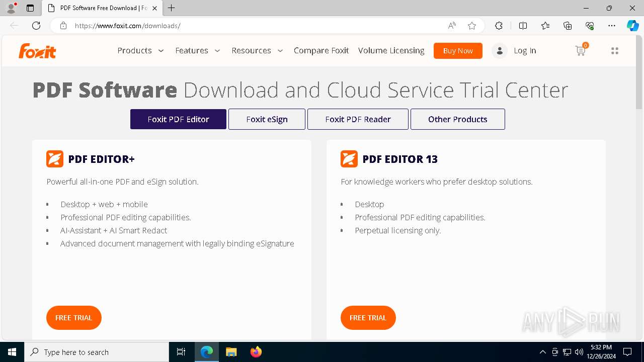Refresh the page with the reload icon
Viewport: 644px width, 362px height.
(36, 26)
